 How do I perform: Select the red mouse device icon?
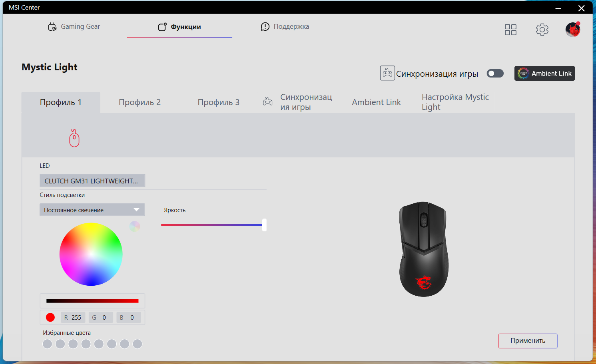pyautogui.click(x=74, y=138)
